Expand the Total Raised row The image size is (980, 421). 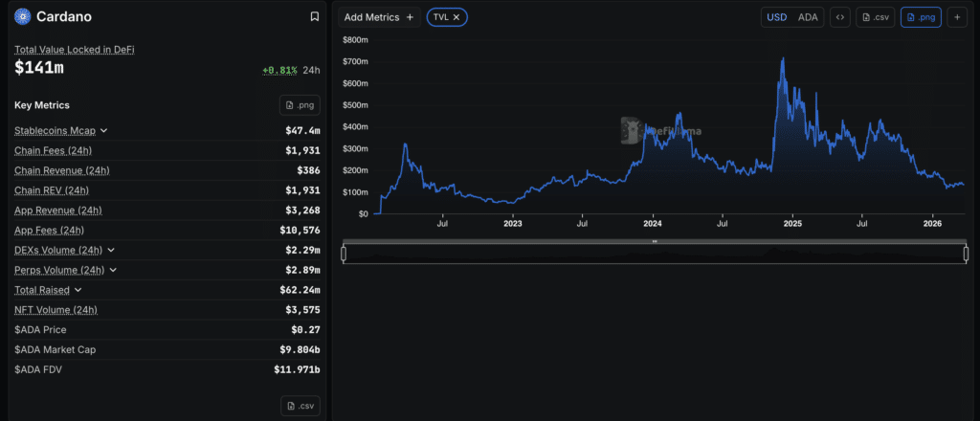78,290
